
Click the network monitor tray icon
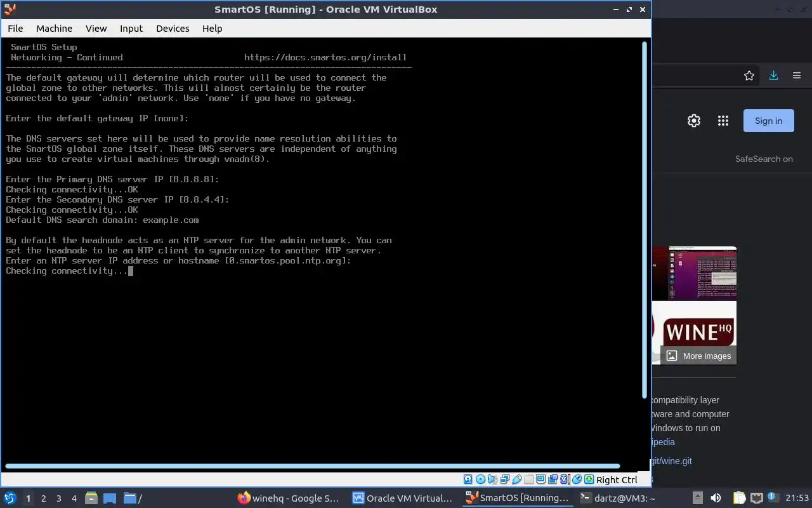tap(756, 498)
